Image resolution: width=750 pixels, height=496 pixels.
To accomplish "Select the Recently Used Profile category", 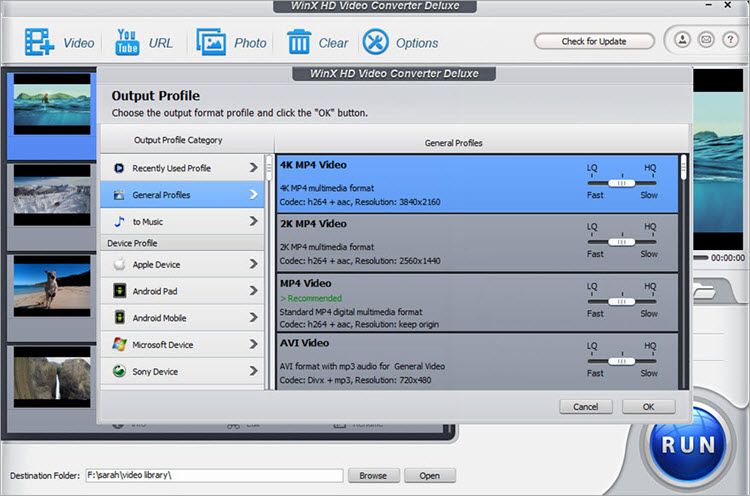I will point(182,168).
